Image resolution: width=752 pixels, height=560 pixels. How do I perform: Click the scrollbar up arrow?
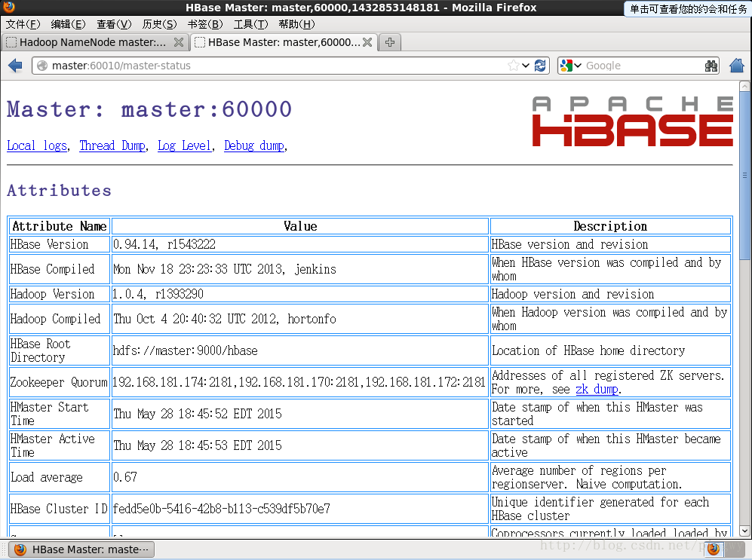click(744, 86)
